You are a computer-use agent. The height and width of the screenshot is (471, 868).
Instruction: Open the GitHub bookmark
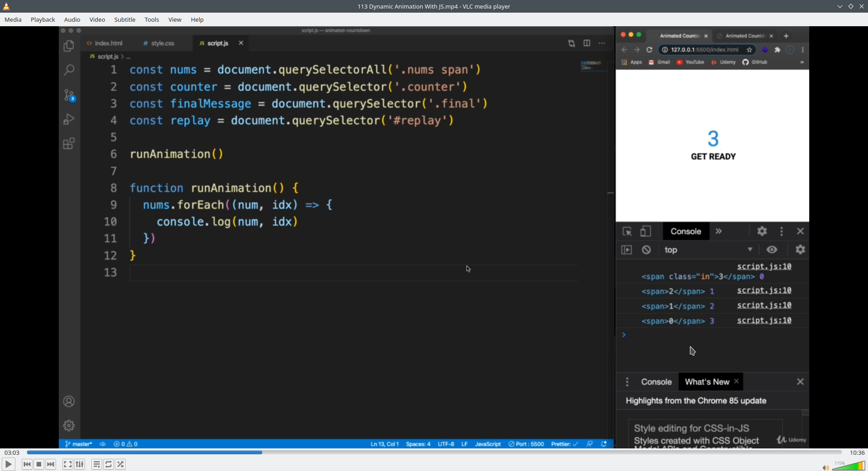click(x=755, y=62)
